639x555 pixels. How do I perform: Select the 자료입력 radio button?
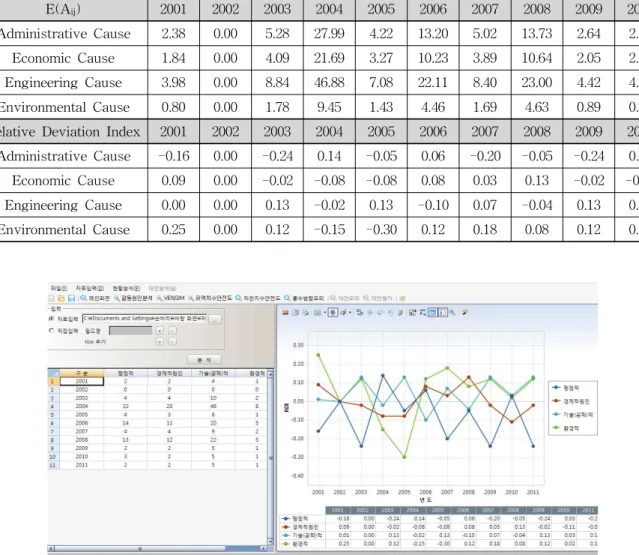51,319
